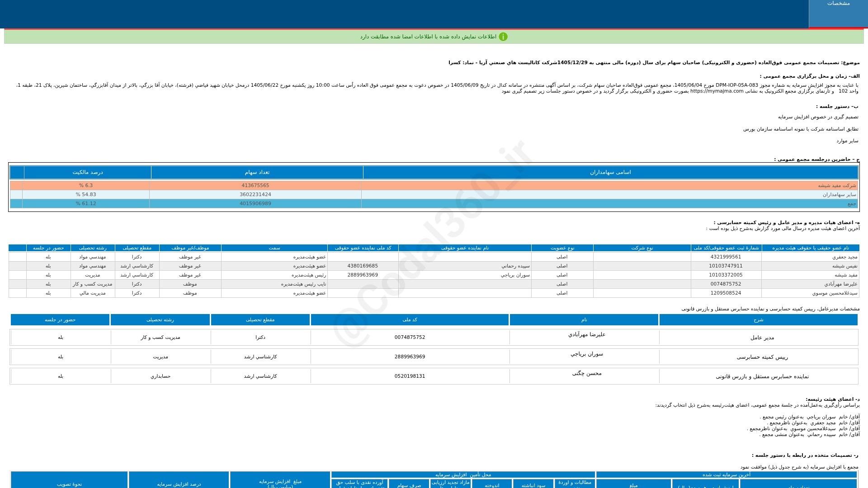Click registration number 4321999561
The width and height of the screenshot is (868, 488).
726,257
